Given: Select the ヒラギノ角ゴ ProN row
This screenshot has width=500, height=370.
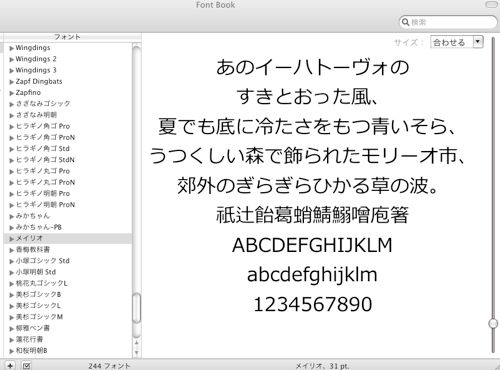Looking at the screenshot, I should coord(68,137).
